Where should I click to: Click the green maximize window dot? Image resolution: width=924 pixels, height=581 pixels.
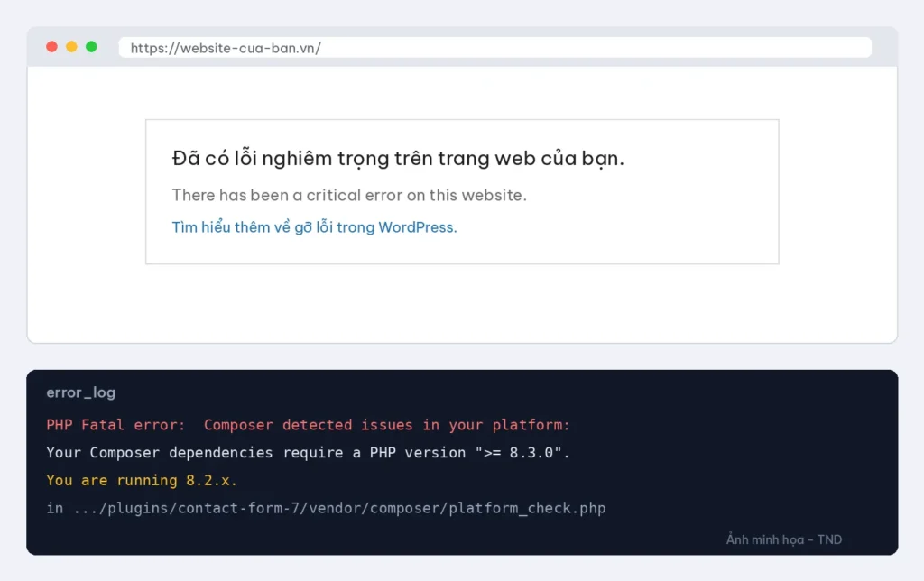pyautogui.click(x=91, y=47)
